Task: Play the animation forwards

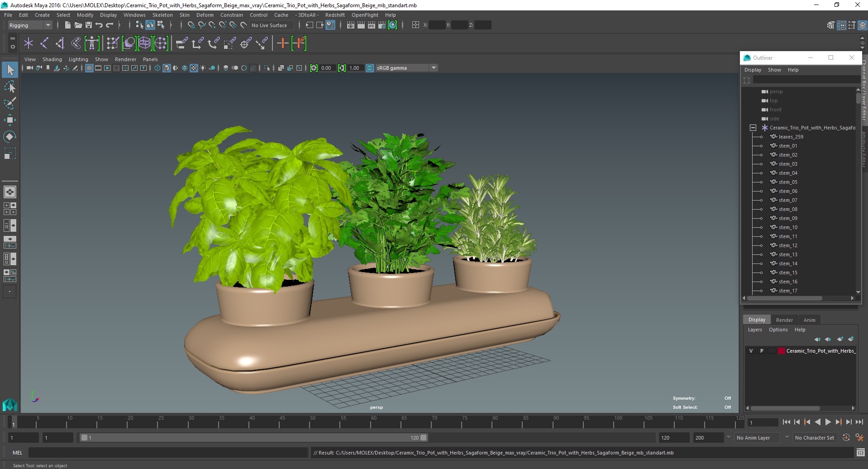Action: 828,422
